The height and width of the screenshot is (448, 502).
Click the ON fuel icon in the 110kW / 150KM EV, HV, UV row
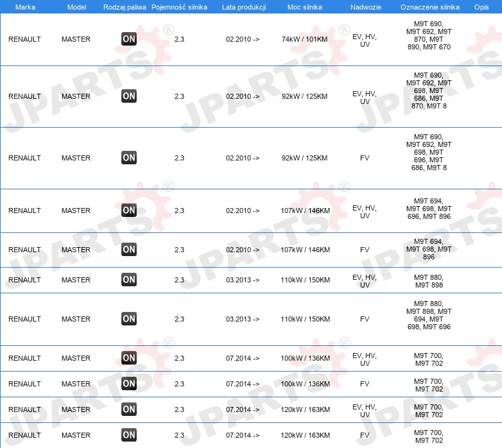point(129,280)
